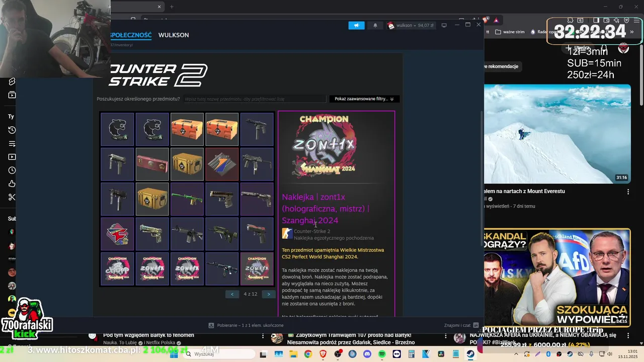The height and width of the screenshot is (362, 644).
Task: Open the Mount Everest skiing video thumbnail
Action: (557, 134)
